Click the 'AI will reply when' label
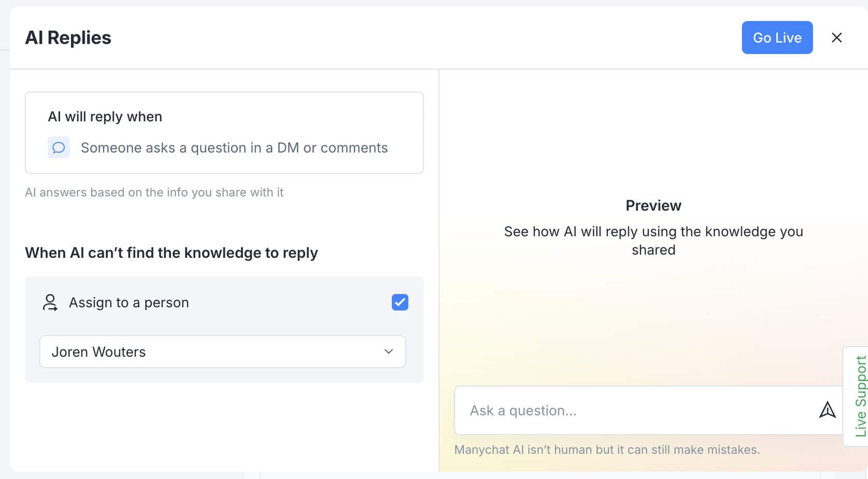868x479 pixels. 105,117
